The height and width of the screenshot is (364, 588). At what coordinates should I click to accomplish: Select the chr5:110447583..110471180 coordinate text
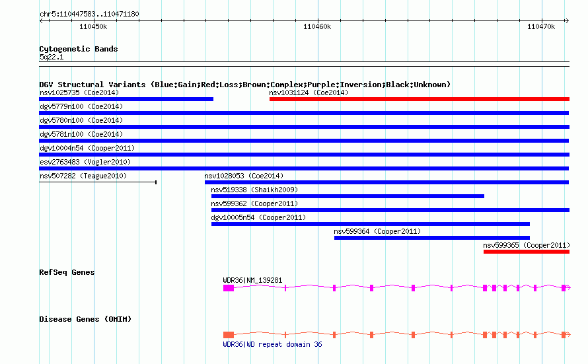click(x=89, y=14)
